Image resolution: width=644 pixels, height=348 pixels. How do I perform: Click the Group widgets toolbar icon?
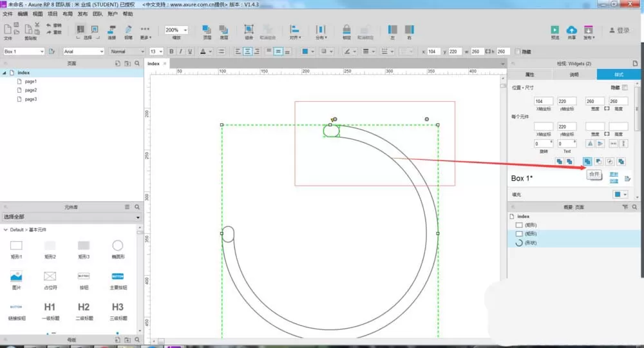click(x=249, y=30)
